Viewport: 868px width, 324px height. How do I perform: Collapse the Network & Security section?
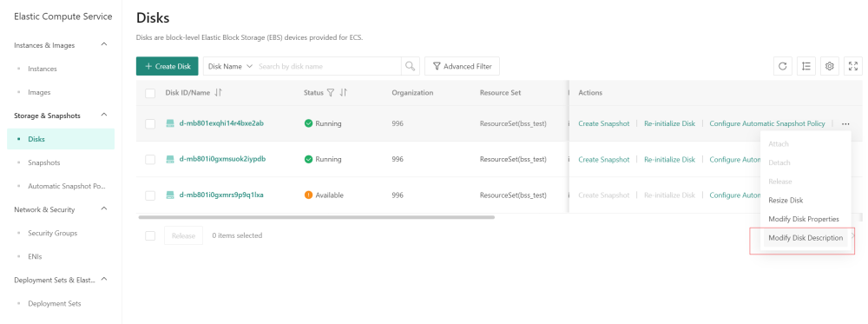(104, 208)
